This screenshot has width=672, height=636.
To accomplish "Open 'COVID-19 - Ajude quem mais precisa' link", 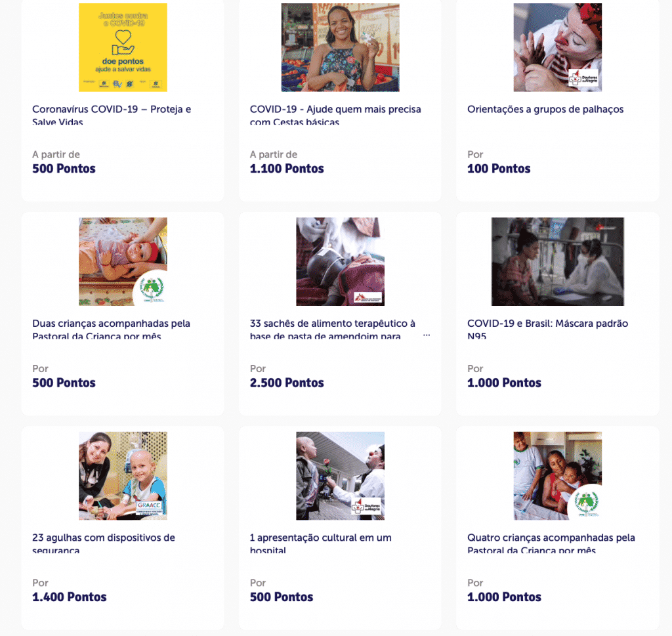I will 335,110.
